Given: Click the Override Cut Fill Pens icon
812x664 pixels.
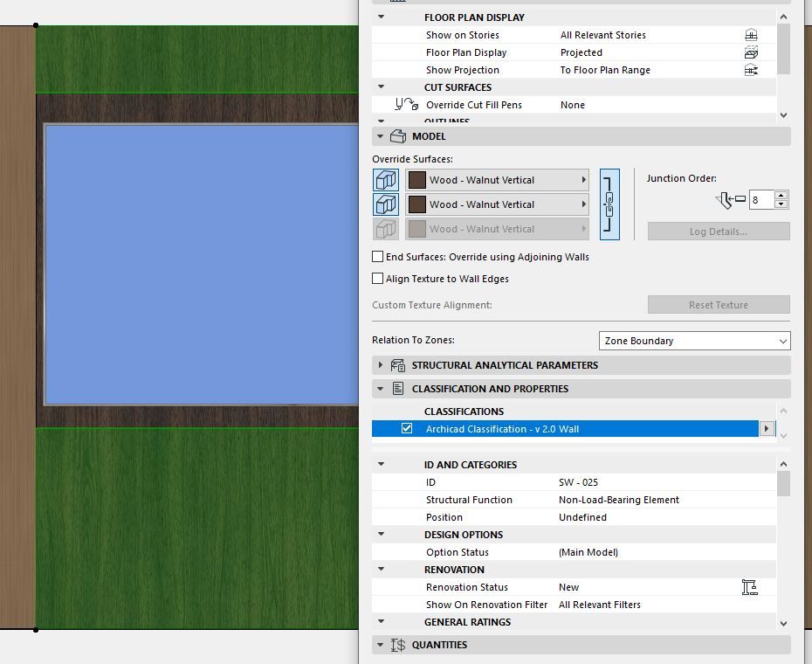Looking at the screenshot, I should (x=407, y=105).
